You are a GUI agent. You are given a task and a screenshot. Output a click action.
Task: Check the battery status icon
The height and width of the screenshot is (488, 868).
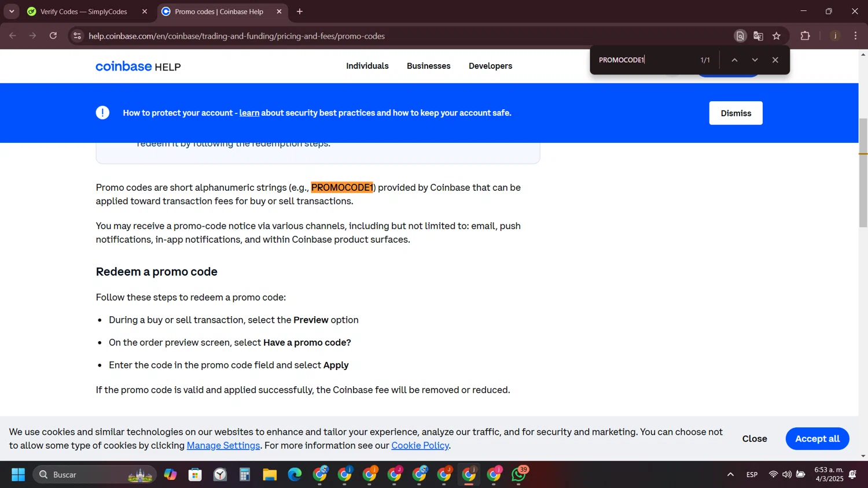[x=801, y=475]
